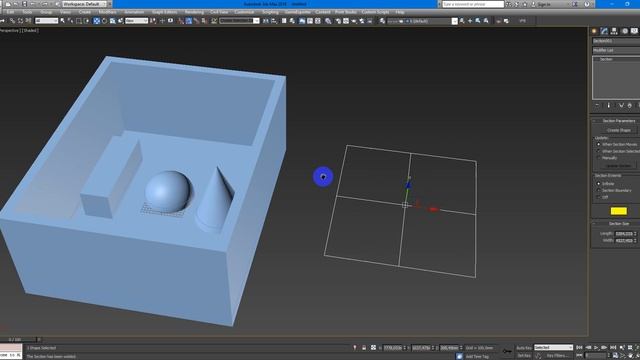Click the Pin Stack icon
The image size is (640, 360).
tap(597, 105)
